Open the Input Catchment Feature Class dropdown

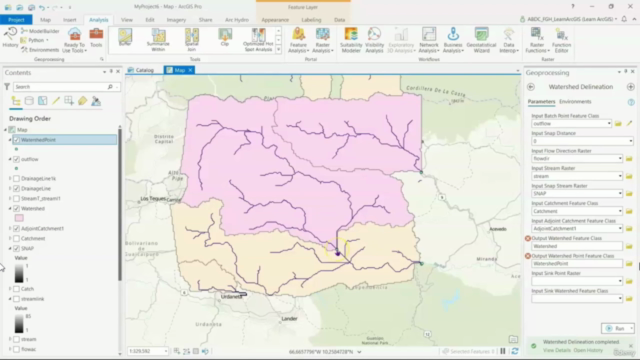point(620,211)
